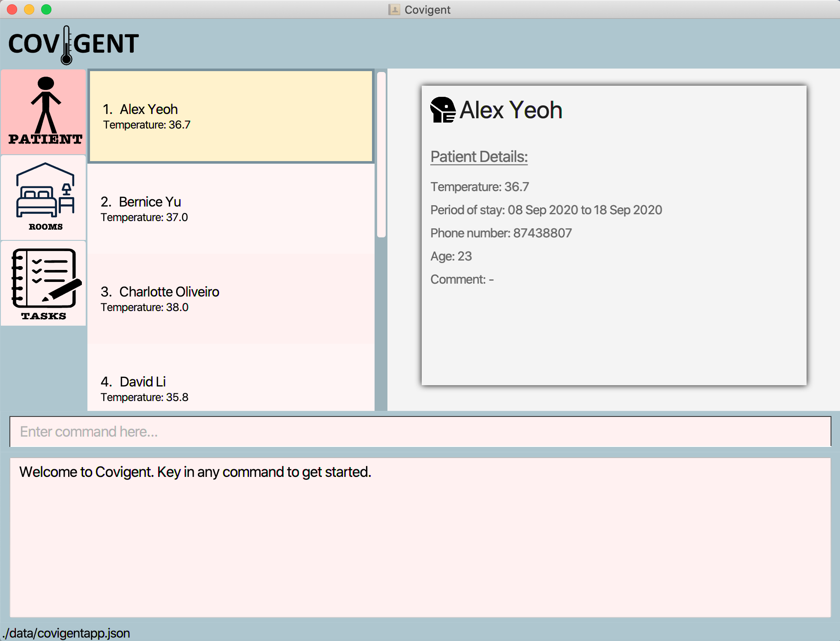The image size is (840, 641).
Task: Focus the Enter command here field
Action: click(420, 431)
